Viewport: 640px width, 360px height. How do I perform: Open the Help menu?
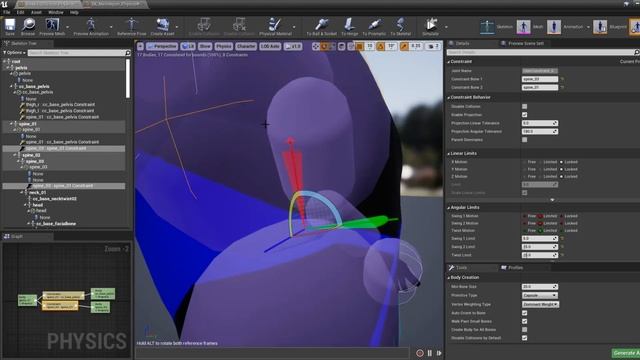[74, 12]
